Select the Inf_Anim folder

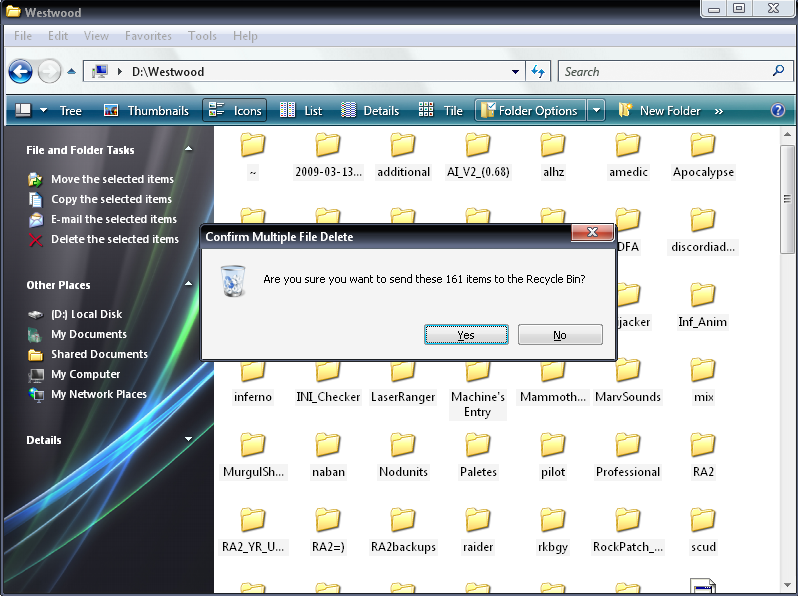703,305
